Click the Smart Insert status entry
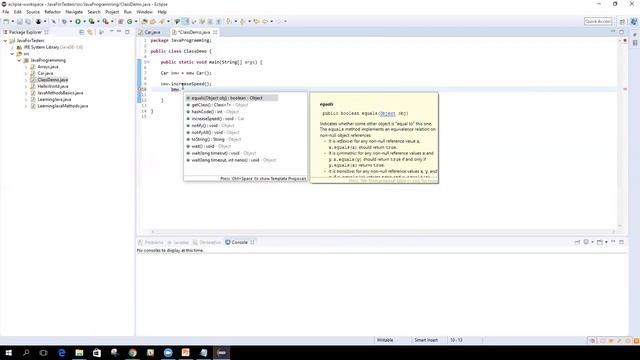 pos(426,340)
